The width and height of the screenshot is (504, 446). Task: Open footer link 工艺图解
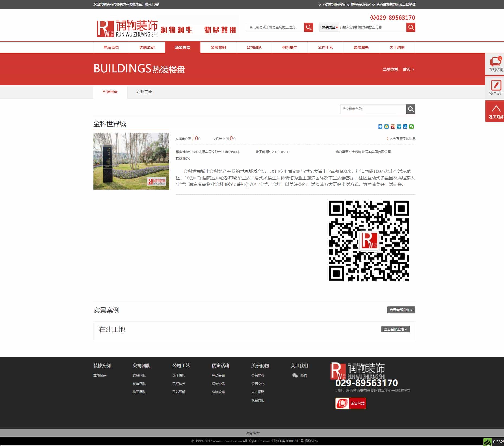(179, 392)
